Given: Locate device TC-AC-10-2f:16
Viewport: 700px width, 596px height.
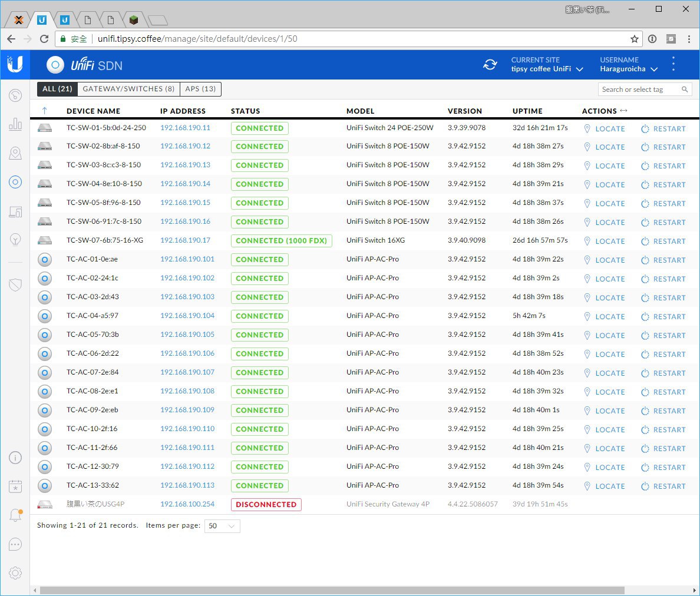Looking at the screenshot, I should click(605, 429).
